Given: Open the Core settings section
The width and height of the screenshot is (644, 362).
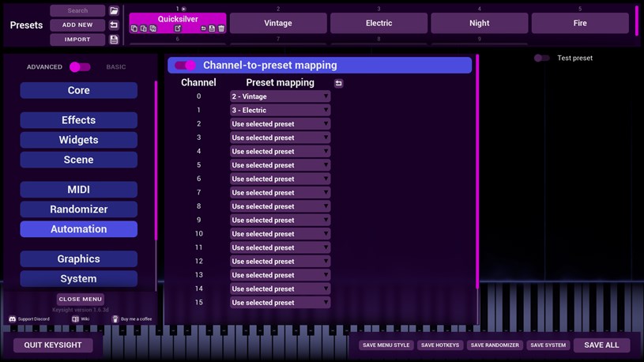Looking at the screenshot, I should pyautogui.click(x=78, y=90).
